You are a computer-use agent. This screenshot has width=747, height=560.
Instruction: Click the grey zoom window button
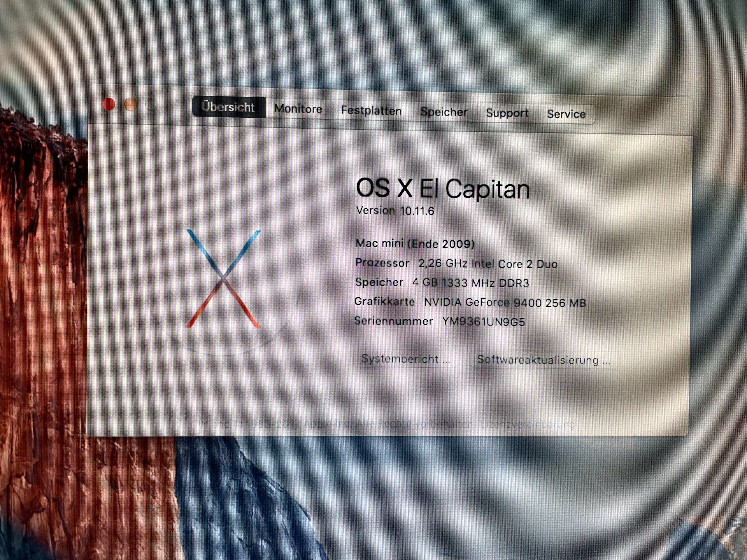tap(151, 105)
